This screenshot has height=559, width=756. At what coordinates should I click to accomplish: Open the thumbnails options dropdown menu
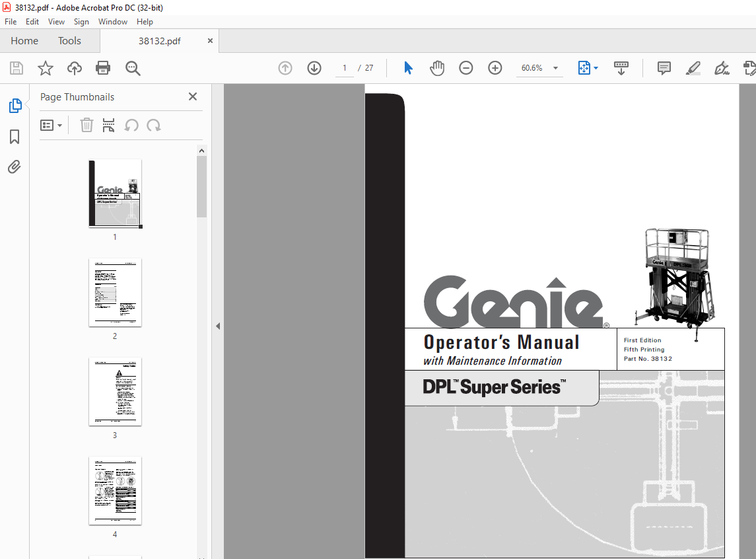(x=51, y=126)
